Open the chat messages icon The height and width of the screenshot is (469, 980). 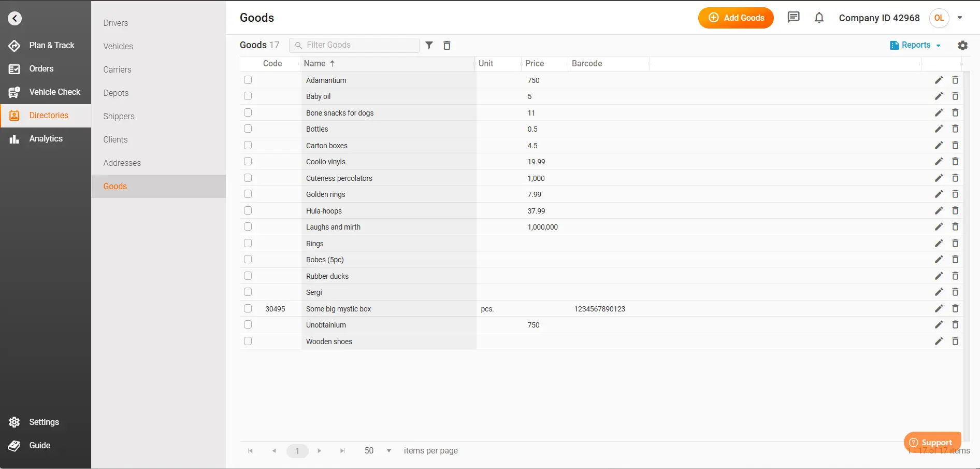pos(793,18)
